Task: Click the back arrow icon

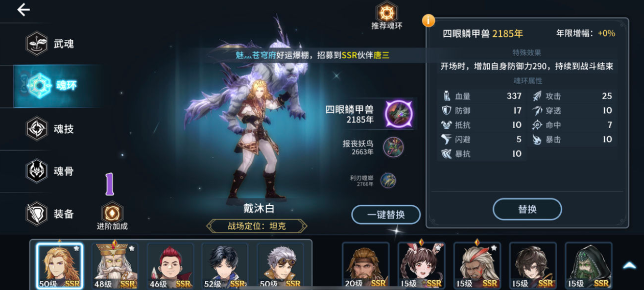Action: click(23, 10)
